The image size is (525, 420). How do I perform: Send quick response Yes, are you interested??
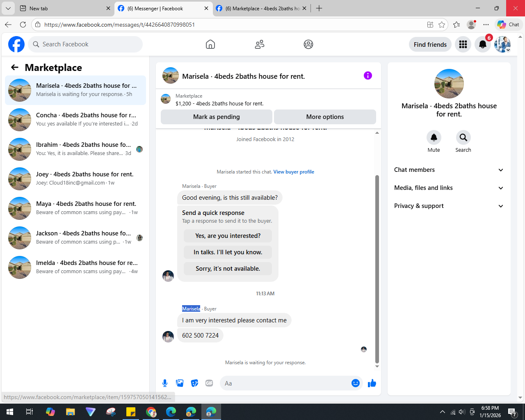[228, 236]
